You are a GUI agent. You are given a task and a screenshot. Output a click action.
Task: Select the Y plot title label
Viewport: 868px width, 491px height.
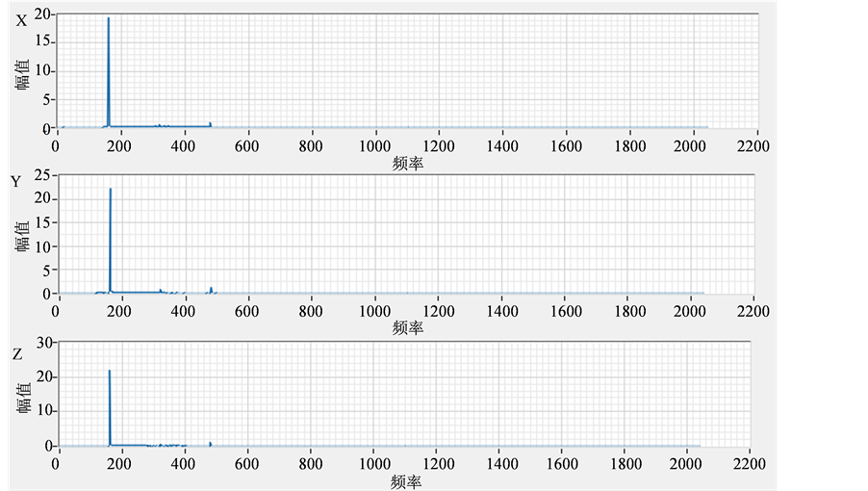pyautogui.click(x=15, y=182)
